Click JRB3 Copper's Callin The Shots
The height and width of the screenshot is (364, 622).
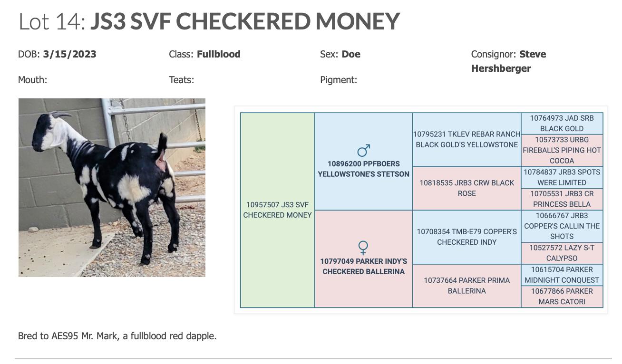tap(562, 226)
